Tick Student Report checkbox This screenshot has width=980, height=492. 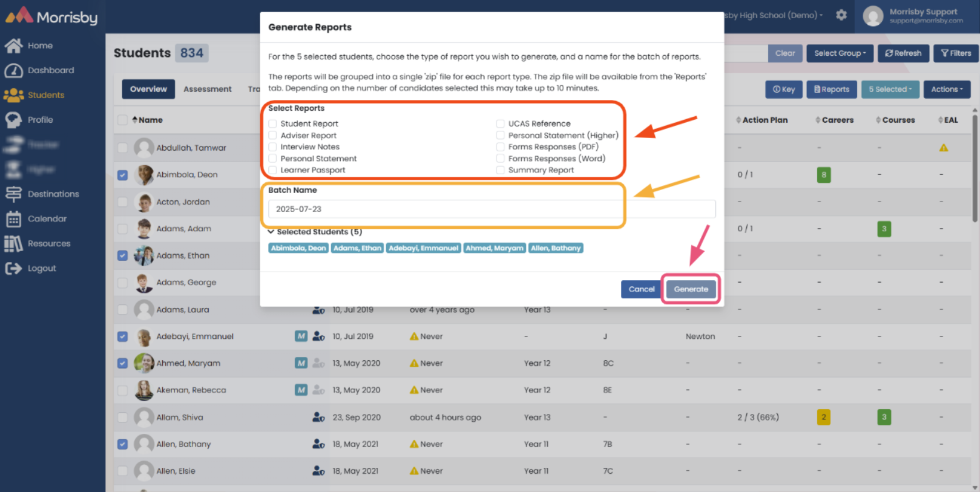273,123
